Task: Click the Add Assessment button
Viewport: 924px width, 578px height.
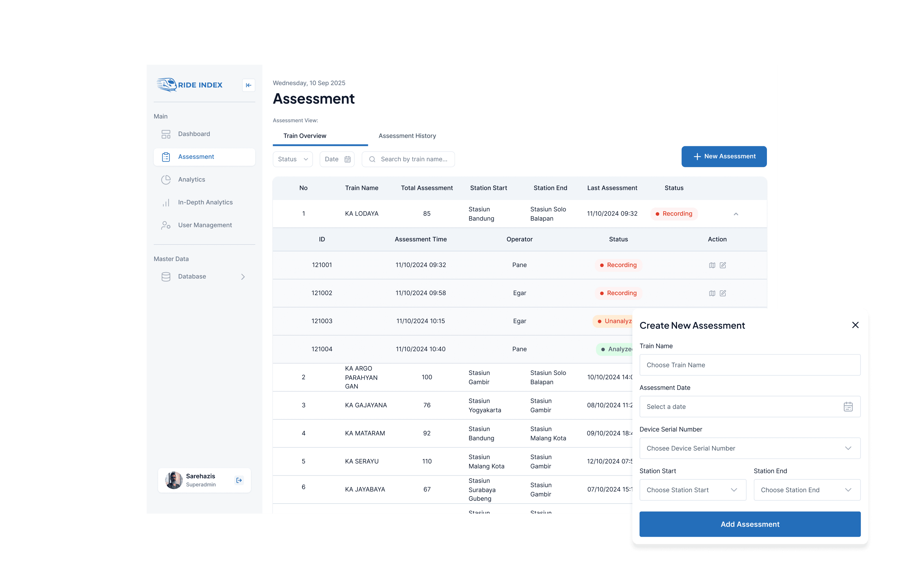Action: coord(750,524)
